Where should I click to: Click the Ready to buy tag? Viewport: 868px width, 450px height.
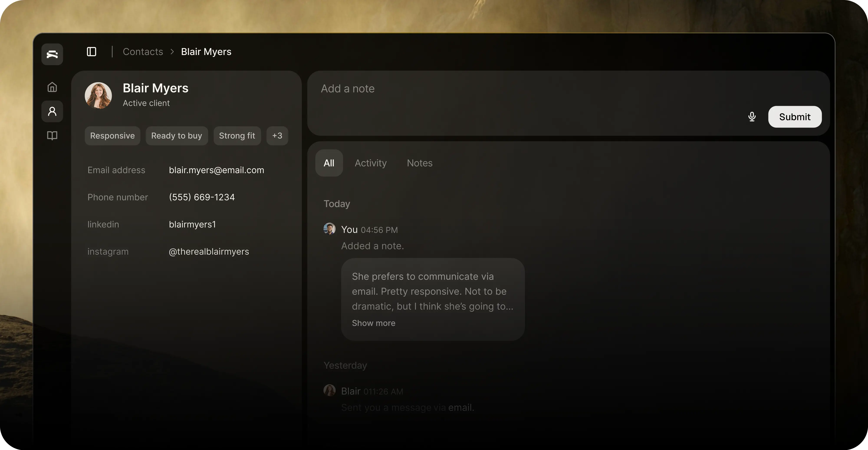coord(177,136)
